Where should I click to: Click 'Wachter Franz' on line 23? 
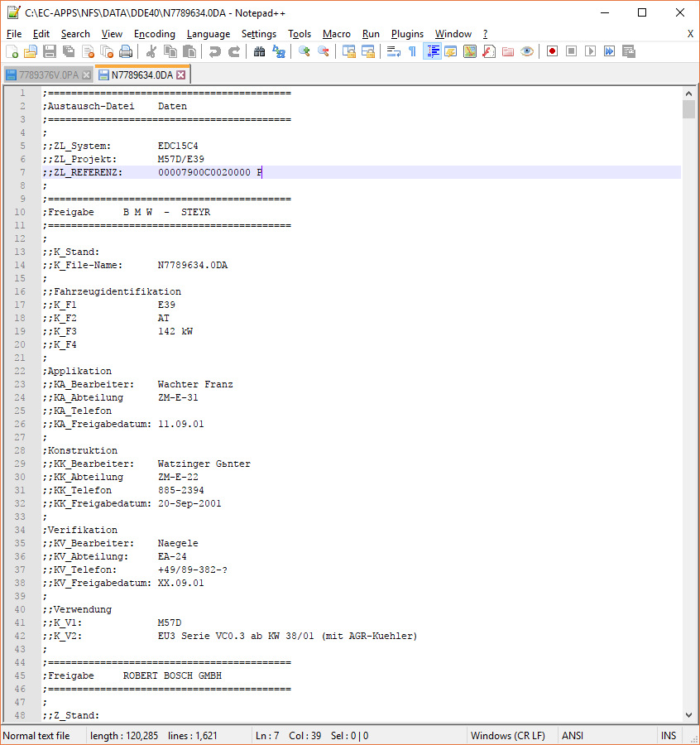coord(195,384)
